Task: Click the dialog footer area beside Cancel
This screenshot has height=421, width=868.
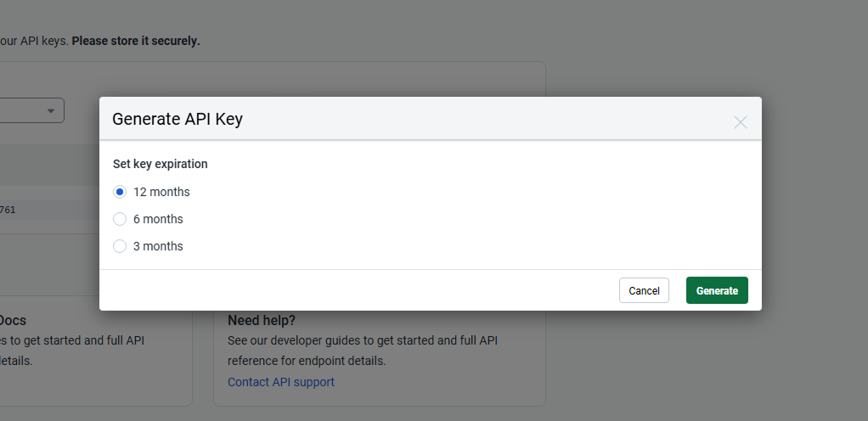Action: [358, 290]
